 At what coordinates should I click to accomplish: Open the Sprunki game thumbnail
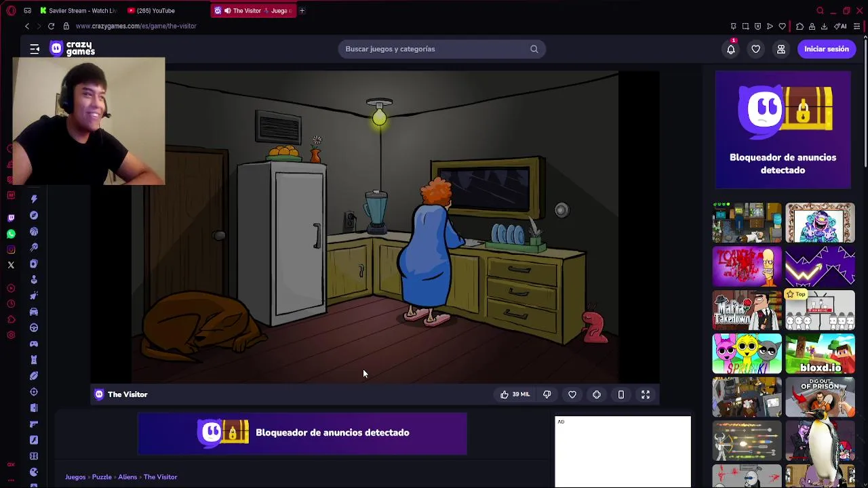point(747,354)
